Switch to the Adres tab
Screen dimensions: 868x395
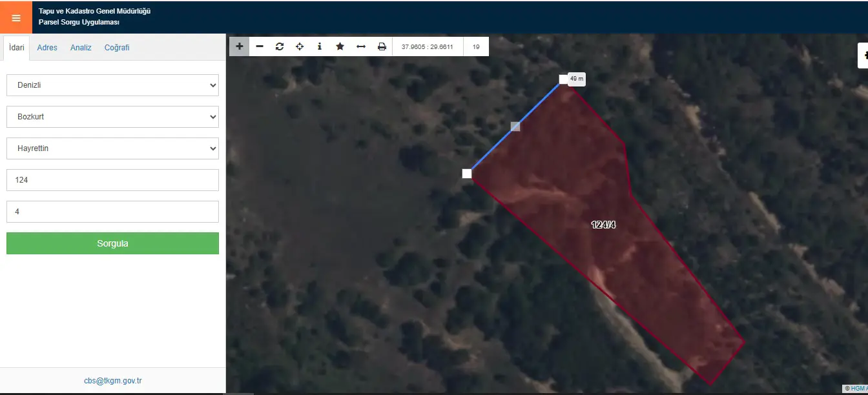click(47, 48)
